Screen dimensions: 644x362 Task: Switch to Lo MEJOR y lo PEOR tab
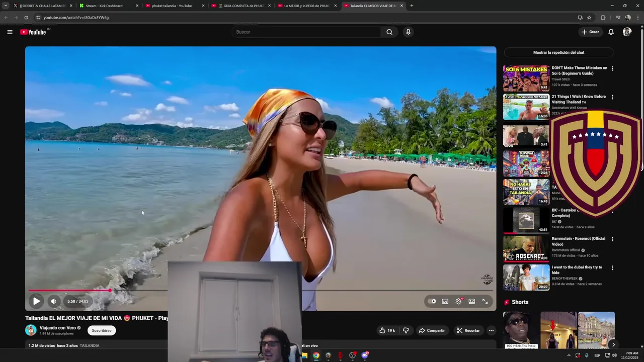click(306, 6)
